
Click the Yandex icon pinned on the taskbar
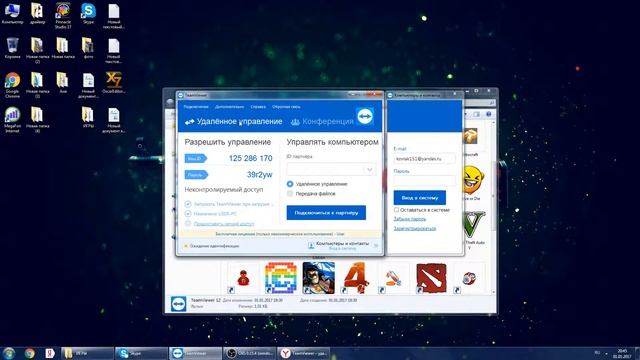[x=50, y=353]
